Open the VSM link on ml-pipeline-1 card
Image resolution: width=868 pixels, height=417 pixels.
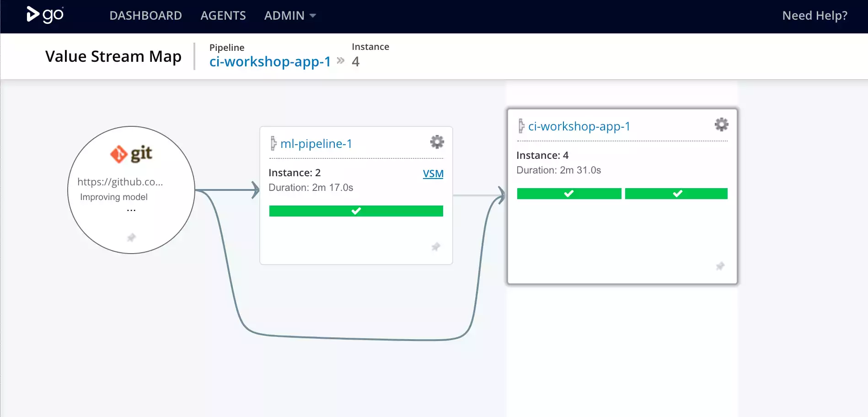[x=433, y=173]
